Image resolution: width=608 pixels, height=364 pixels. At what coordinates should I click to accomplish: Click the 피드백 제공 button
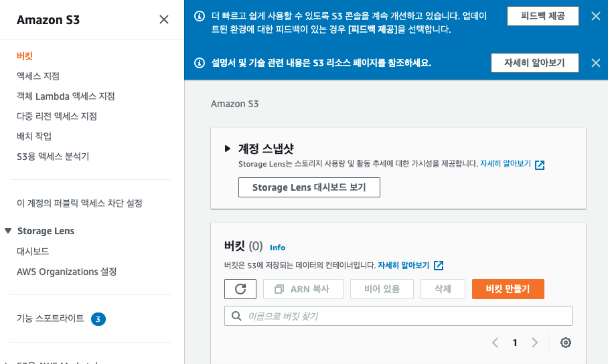[543, 16]
